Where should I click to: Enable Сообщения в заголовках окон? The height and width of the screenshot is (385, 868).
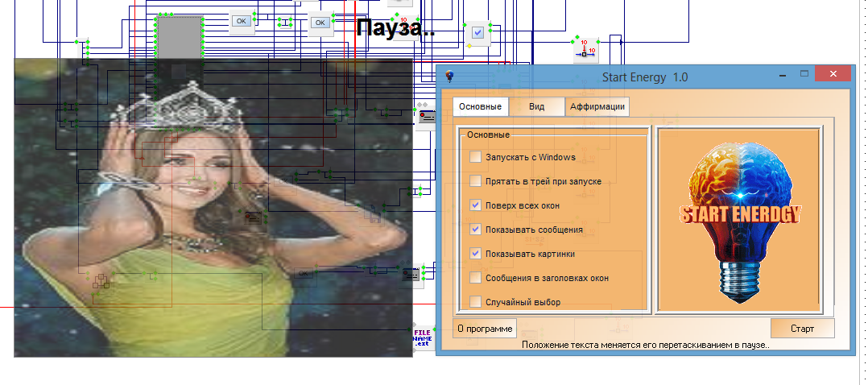pyautogui.click(x=476, y=278)
